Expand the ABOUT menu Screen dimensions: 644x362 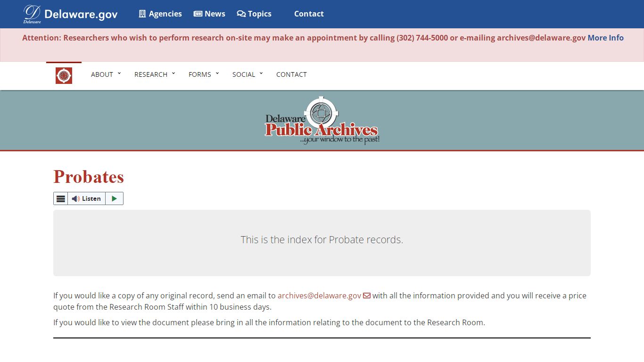point(106,74)
